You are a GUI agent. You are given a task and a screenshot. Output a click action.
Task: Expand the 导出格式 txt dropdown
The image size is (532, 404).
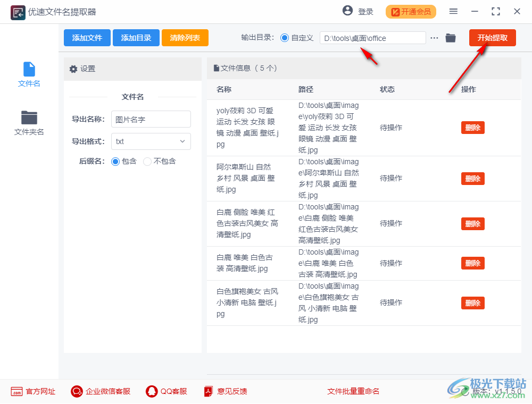[x=151, y=141]
